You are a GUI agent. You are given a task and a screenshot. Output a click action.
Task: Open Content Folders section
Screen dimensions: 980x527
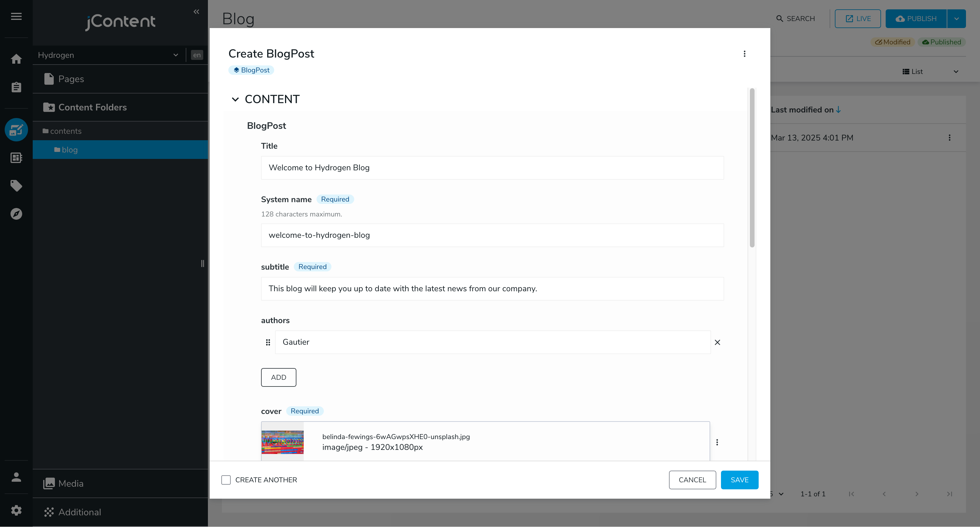(x=93, y=107)
